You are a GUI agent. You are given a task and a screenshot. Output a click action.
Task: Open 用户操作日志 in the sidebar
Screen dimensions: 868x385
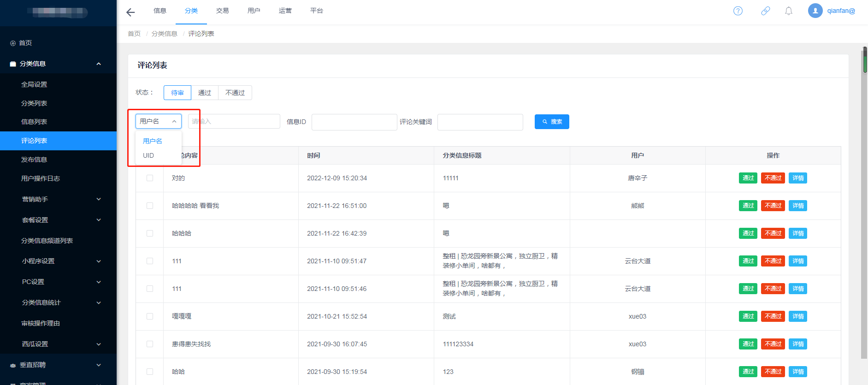click(41, 178)
